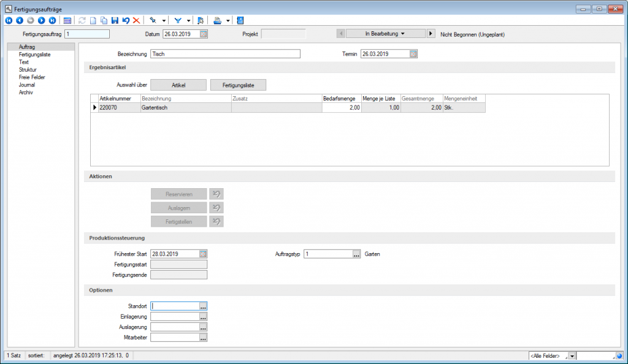The image size is (628, 364).
Task: Click the left status arrow button
Action: 341,34
